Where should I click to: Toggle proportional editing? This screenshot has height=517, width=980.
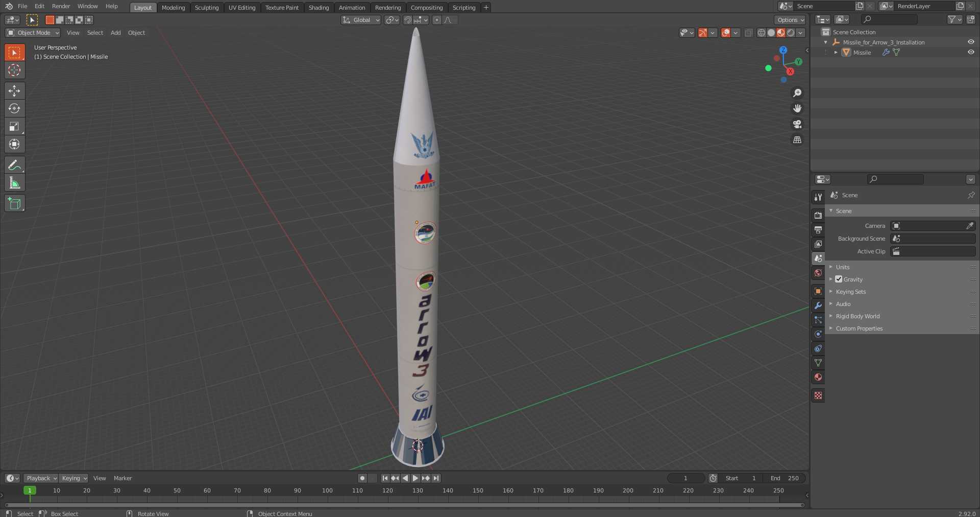tap(436, 20)
